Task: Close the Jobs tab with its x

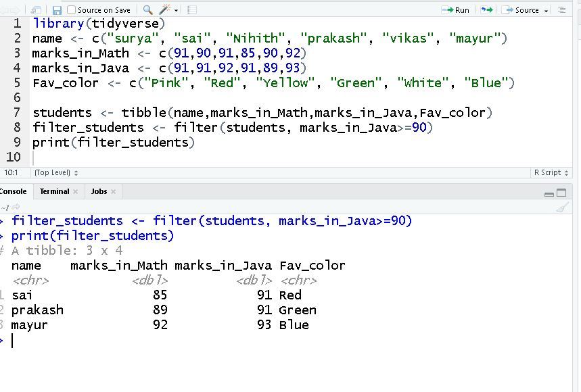Action: 114,192
